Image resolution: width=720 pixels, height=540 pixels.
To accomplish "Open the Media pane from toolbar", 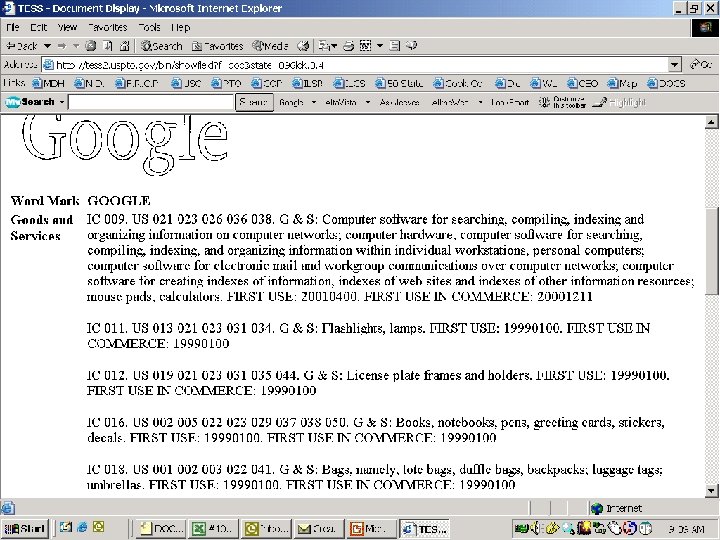I will [270, 46].
